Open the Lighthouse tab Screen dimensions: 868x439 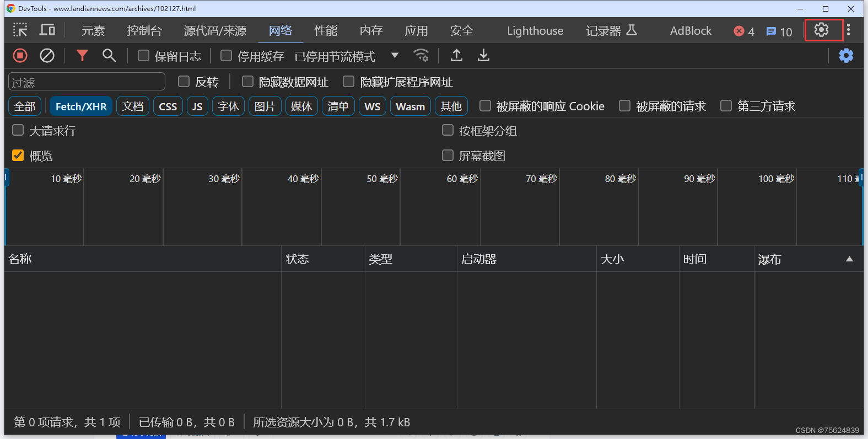click(535, 31)
